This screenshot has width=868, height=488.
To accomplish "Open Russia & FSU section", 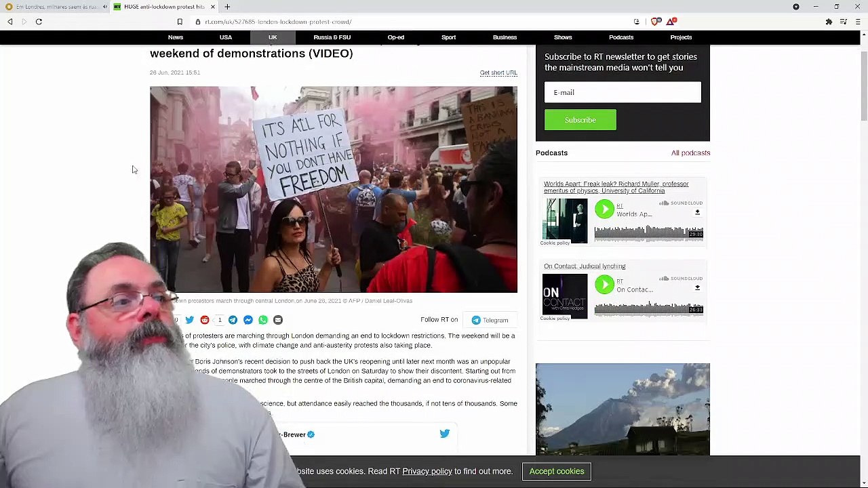I will [332, 37].
